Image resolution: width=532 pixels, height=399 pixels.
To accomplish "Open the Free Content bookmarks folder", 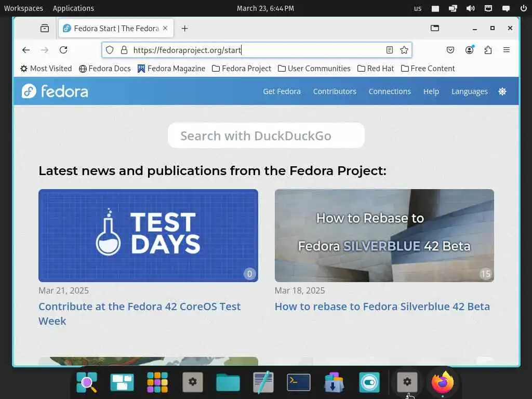I will (428, 69).
